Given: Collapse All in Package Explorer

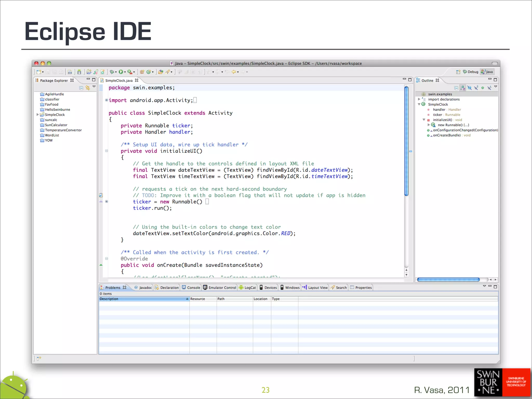Looking at the screenshot, I should click(81, 88).
